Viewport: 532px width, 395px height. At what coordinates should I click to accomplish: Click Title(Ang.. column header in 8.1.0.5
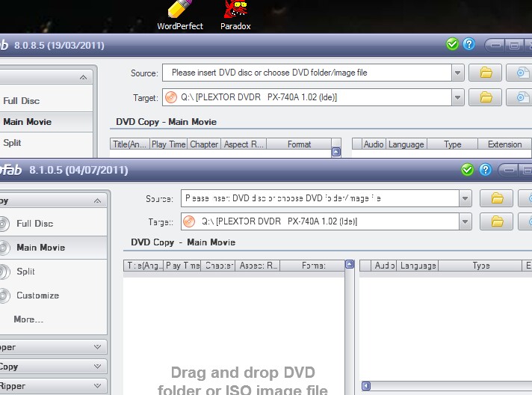coord(143,266)
